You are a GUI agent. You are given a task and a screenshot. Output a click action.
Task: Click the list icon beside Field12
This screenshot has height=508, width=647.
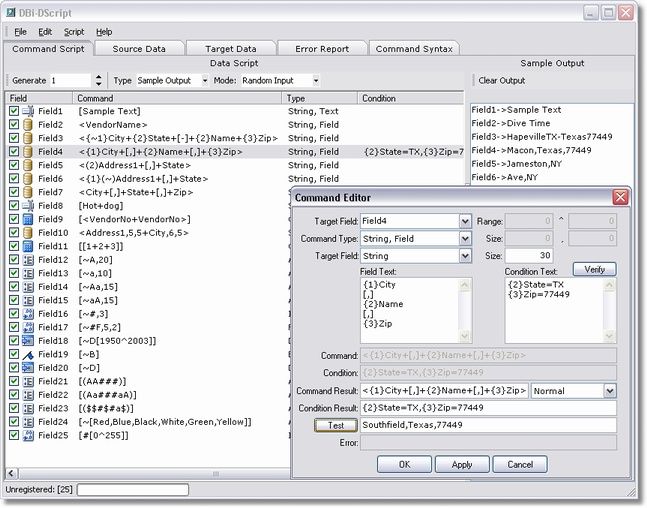click(28, 260)
